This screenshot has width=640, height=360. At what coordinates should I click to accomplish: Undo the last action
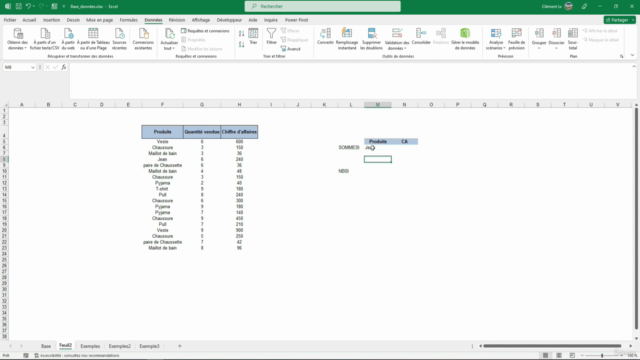pyautogui.click(x=28, y=6)
